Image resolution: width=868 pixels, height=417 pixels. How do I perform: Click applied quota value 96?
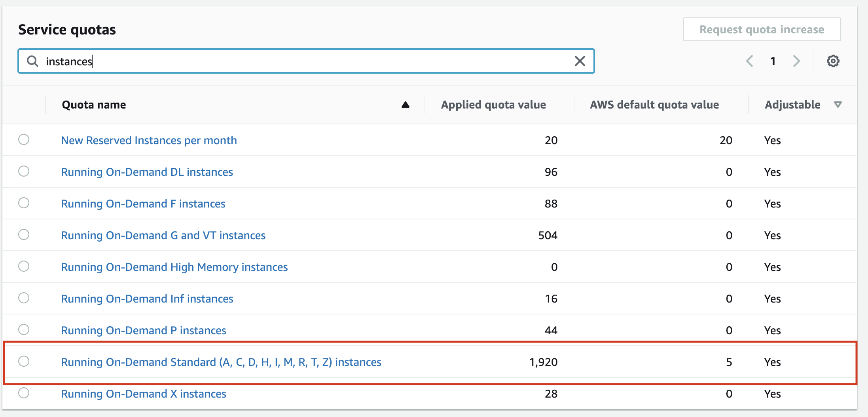coord(551,172)
